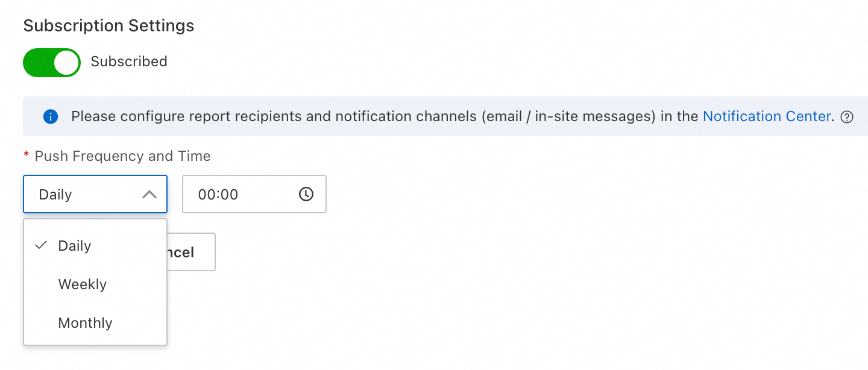Click the checkmark beside the Daily option
The height and width of the screenshot is (370, 868).
41,245
